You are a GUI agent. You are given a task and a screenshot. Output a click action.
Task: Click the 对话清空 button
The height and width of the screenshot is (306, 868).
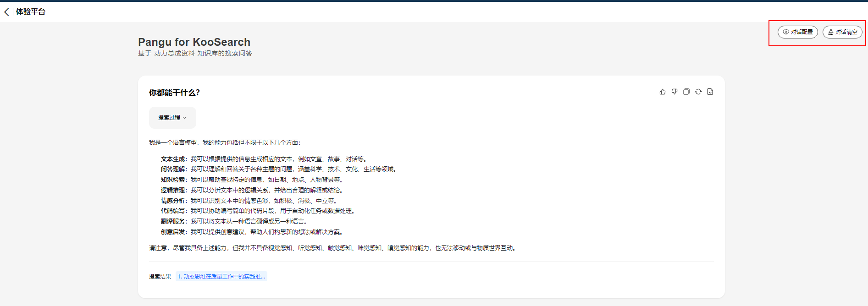pyautogui.click(x=843, y=32)
